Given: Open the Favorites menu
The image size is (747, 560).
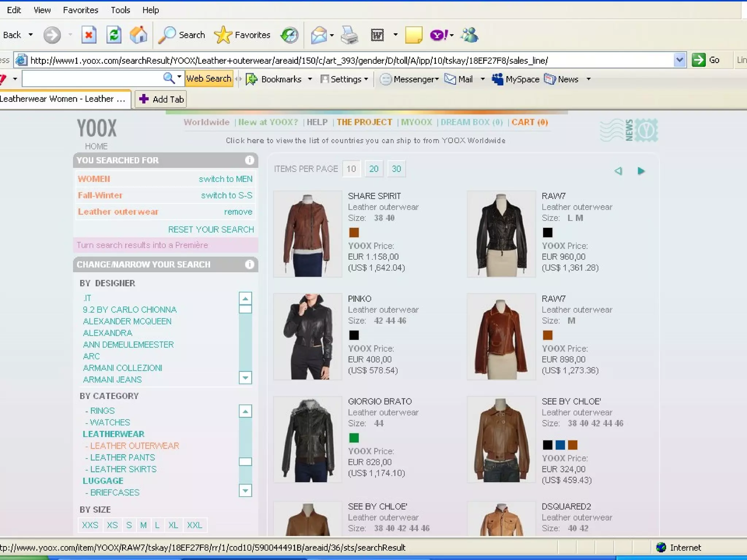Looking at the screenshot, I should [x=80, y=10].
